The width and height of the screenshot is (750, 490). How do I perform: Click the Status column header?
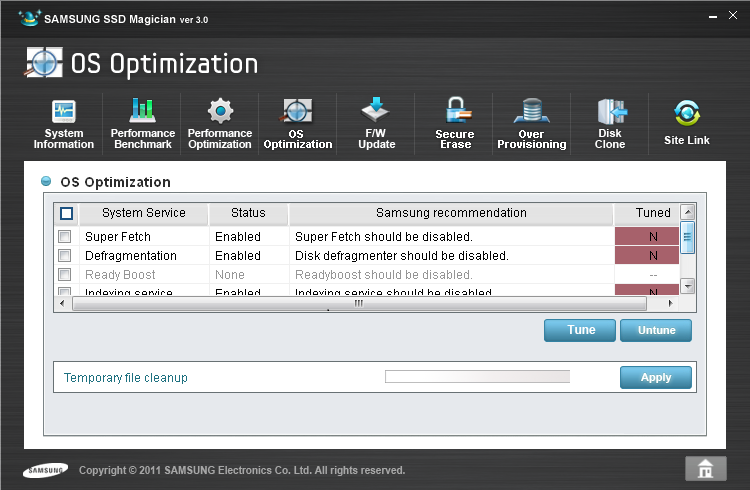248,213
